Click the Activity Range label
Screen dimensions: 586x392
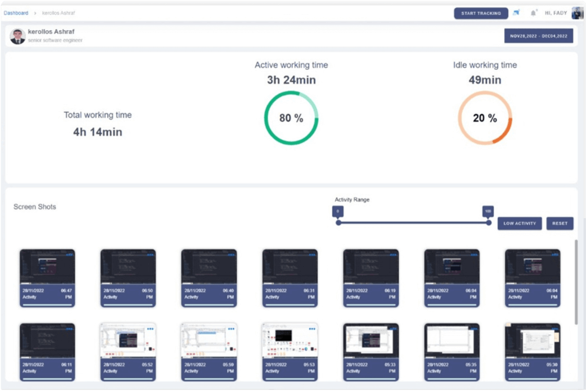[352, 200]
